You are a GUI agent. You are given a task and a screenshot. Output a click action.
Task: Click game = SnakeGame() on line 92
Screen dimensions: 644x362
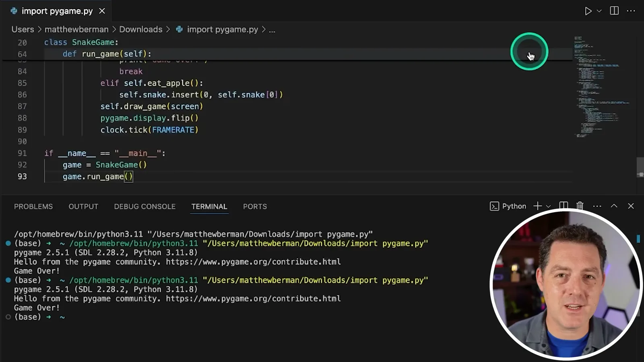point(105,165)
